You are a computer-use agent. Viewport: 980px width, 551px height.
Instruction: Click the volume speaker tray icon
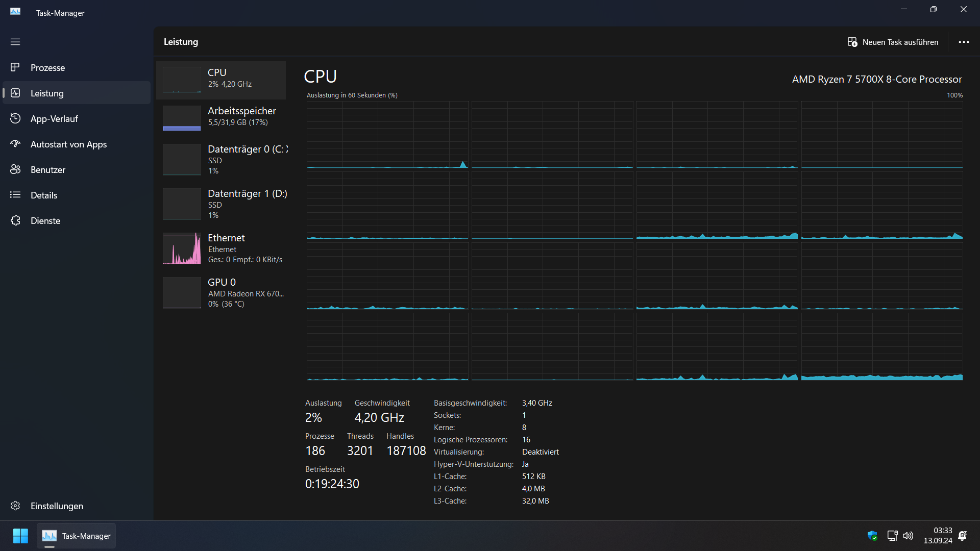(x=908, y=536)
